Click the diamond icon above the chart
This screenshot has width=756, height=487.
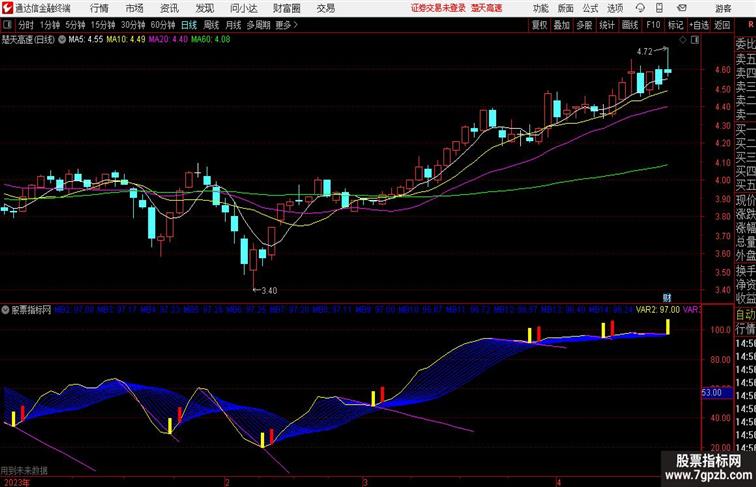pyautogui.click(x=683, y=40)
